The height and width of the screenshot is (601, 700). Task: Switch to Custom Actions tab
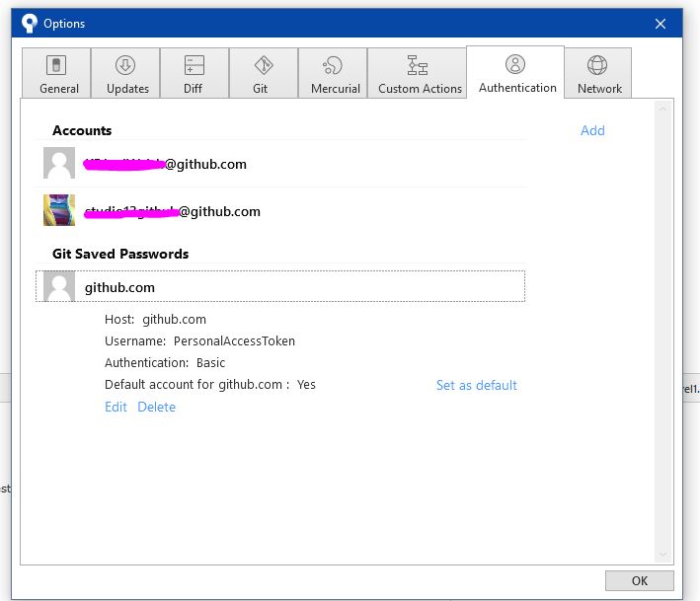pos(417,73)
